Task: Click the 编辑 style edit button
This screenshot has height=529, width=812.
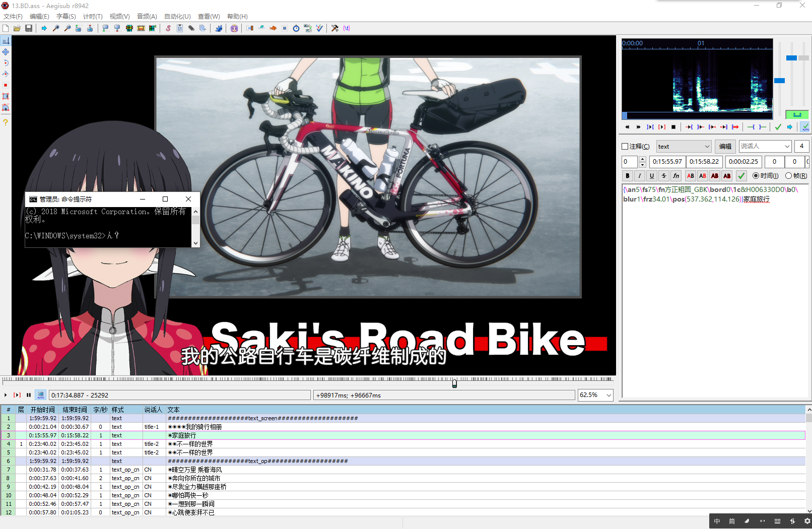Action: [x=725, y=147]
